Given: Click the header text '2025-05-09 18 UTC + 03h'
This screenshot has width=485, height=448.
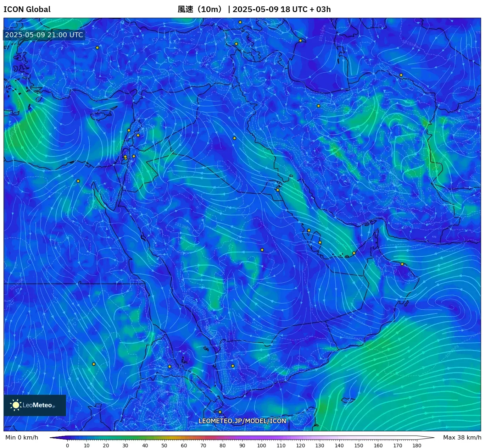Looking at the screenshot, I should pyautogui.click(x=281, y=10).
